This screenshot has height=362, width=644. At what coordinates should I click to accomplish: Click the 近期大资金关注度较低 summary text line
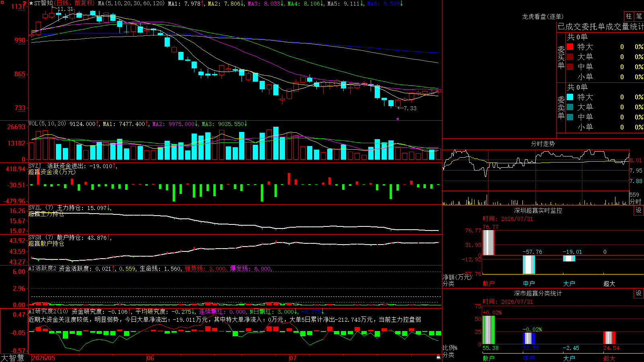[x=225, y=320]
